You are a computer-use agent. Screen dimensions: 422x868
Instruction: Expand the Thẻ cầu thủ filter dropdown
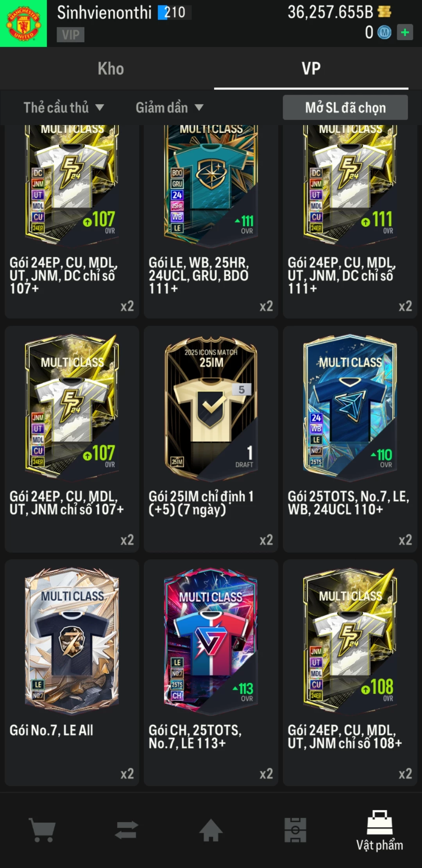pos(64,108)
